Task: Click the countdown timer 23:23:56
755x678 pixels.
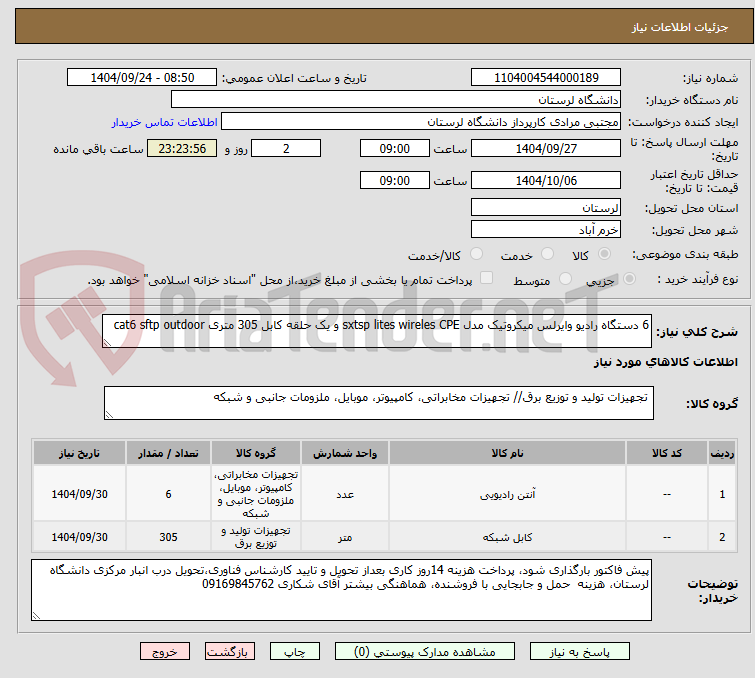Action: coord(182,148)
